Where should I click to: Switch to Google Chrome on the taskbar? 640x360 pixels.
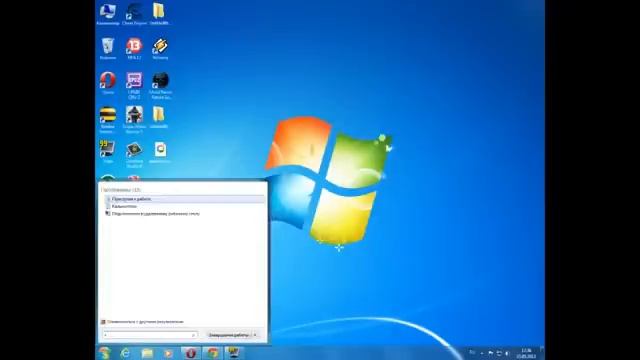pos(212,353)
